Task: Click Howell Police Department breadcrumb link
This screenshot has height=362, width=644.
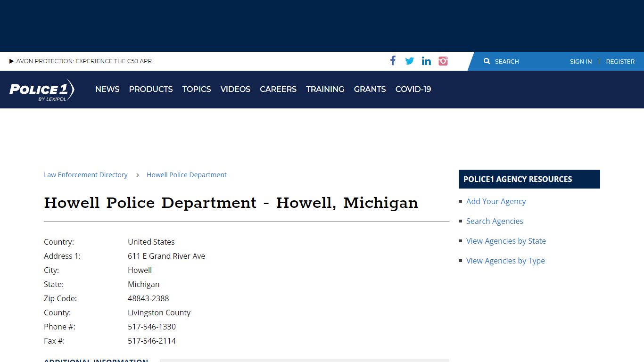Action: point(187,175)
